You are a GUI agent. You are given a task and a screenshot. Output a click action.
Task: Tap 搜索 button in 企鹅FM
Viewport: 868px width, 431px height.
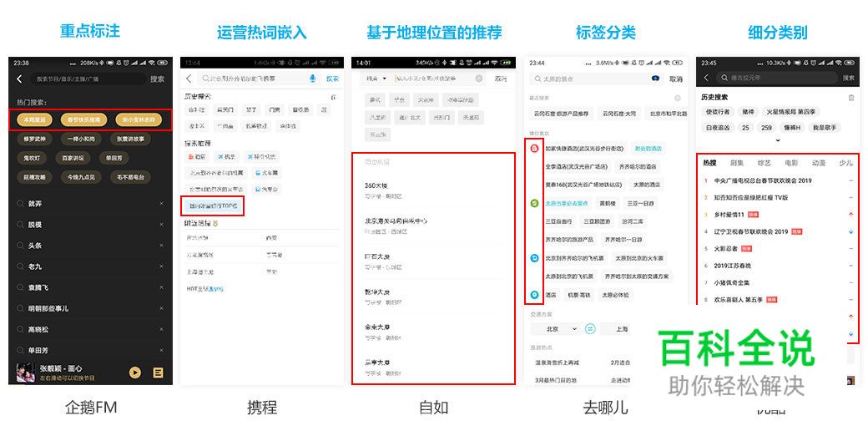157,79
